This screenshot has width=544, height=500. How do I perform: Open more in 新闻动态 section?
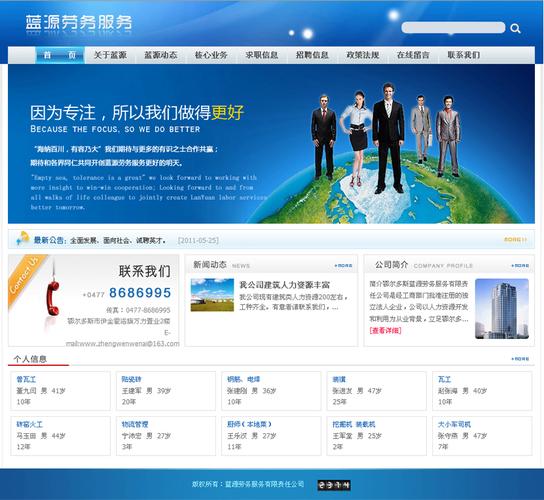[343, 265]
